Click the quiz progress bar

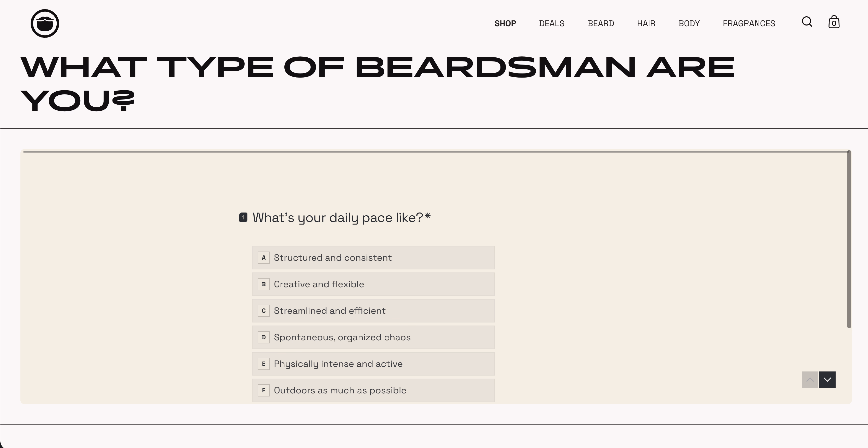(435, 152)
